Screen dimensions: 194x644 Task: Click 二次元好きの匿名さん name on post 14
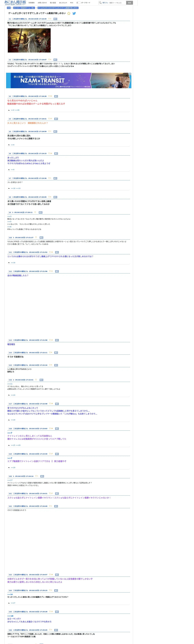20,352
